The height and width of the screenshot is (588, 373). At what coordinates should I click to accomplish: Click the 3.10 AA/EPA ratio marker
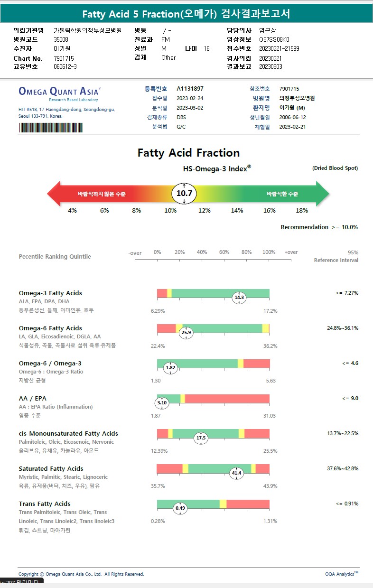(162, 403)
